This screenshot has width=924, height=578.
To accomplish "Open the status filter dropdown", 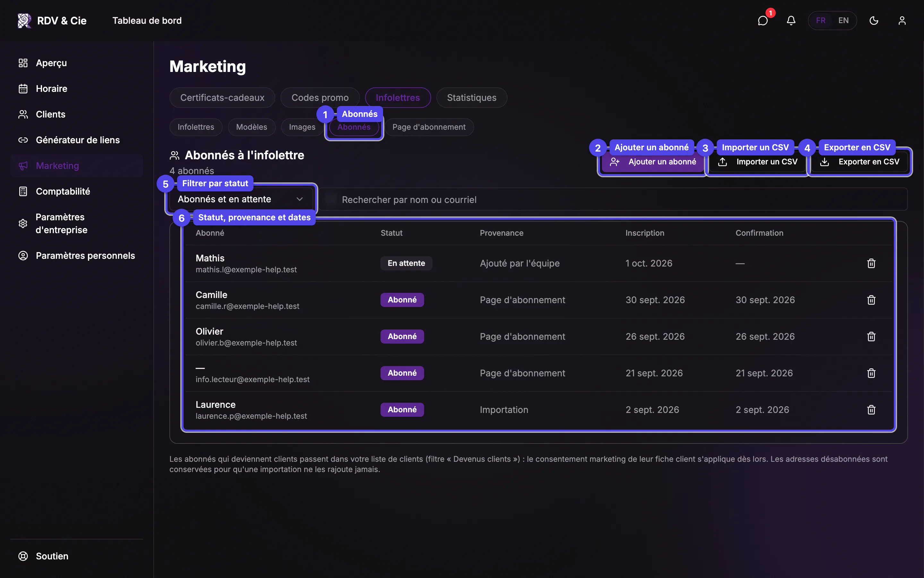I will pyautogui.click(x=241, y=199).
